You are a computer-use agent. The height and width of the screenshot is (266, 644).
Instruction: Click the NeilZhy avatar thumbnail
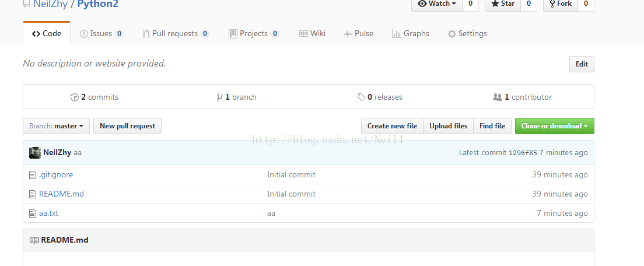point(35,153)
